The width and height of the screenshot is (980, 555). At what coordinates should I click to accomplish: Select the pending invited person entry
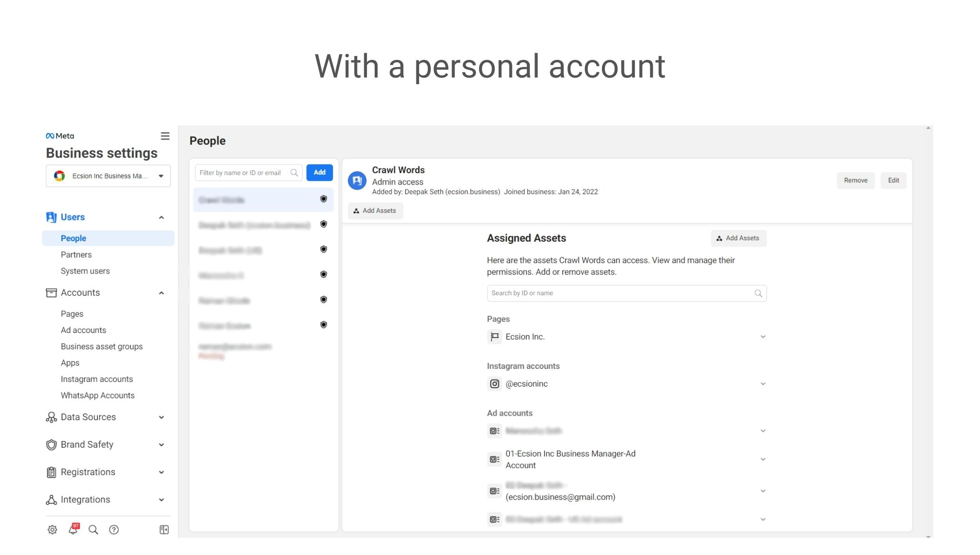pos(263,351)
